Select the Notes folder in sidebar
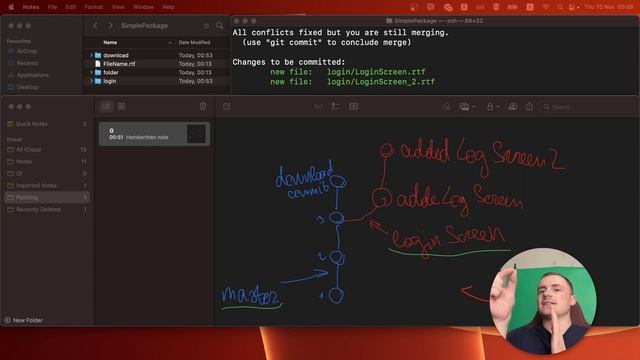The height and width of the screenshot is (360, 640). (x=47, y=162)
